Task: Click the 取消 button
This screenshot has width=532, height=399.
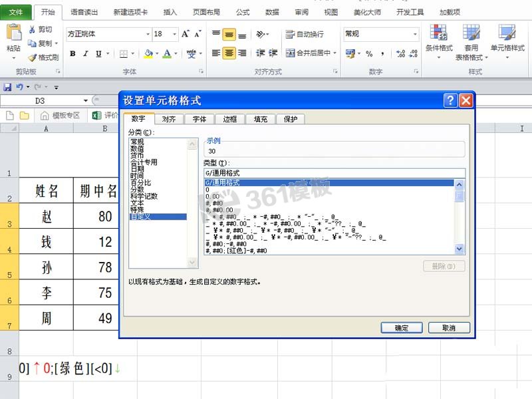Action: point(450,327)
